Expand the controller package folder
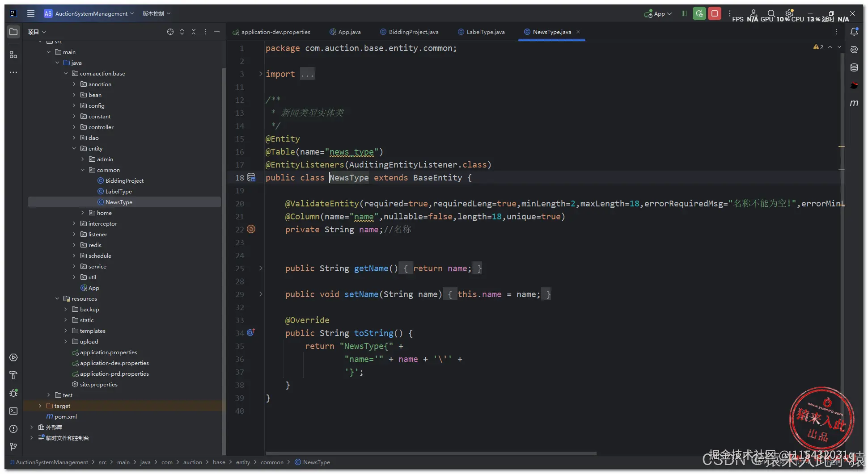 click(74, 127)
